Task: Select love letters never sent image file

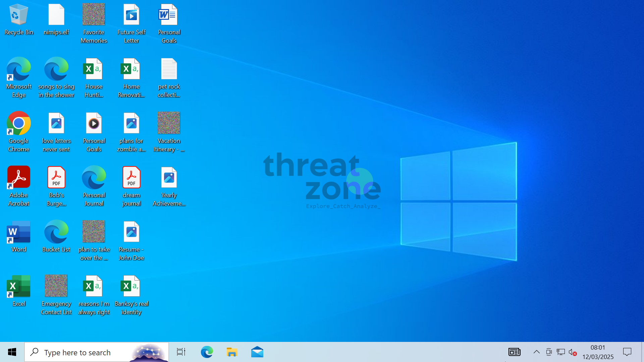Action: [56, 132]
